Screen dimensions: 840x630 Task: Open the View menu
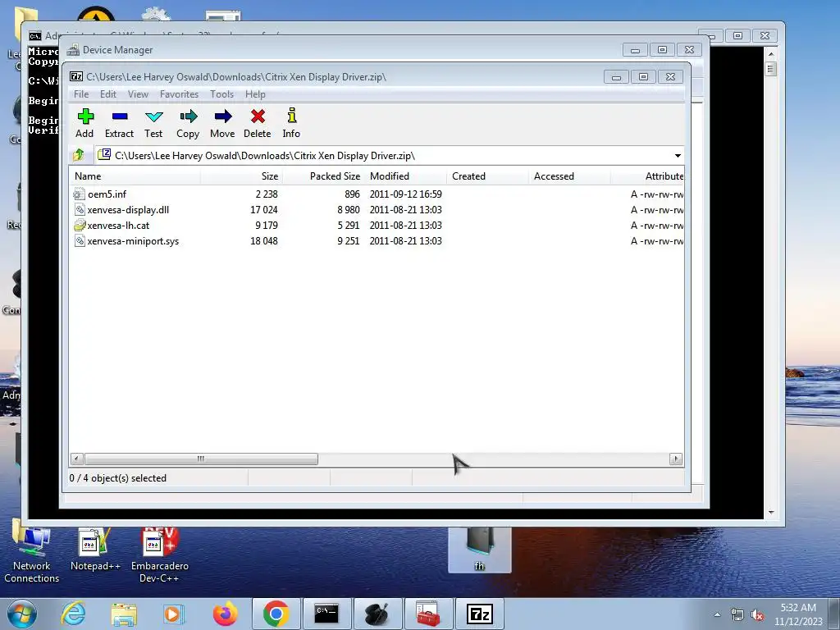click(x=138, y=94)
